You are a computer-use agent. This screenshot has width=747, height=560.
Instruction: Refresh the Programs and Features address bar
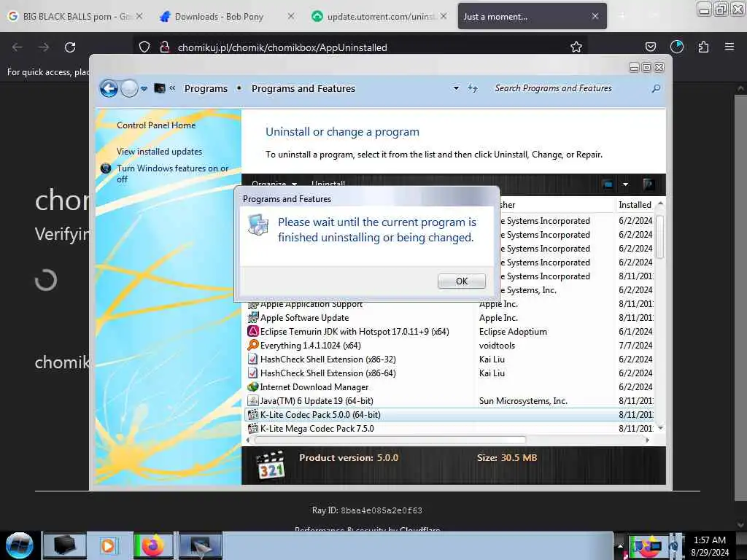472,88
